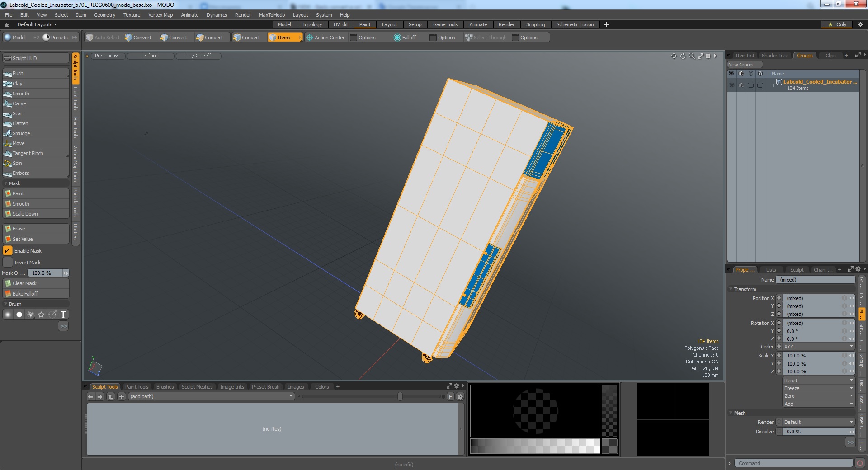Open the Geometry menu

pos(104,15)
